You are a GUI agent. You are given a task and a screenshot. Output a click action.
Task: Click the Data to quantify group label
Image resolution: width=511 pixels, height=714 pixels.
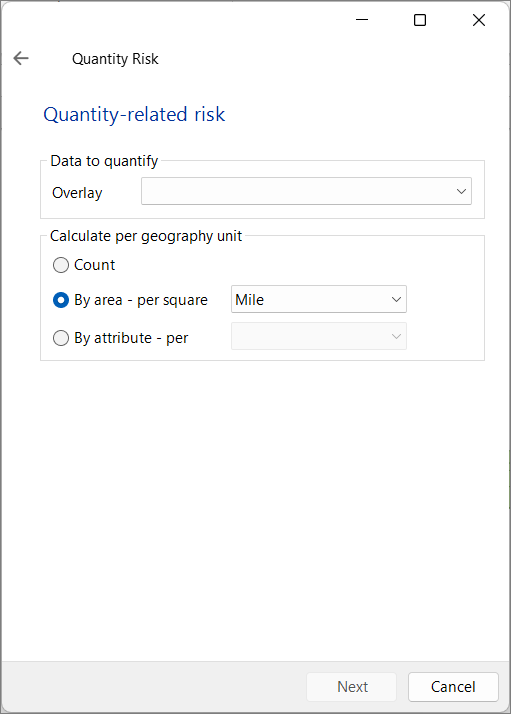[x=104, y=161]
